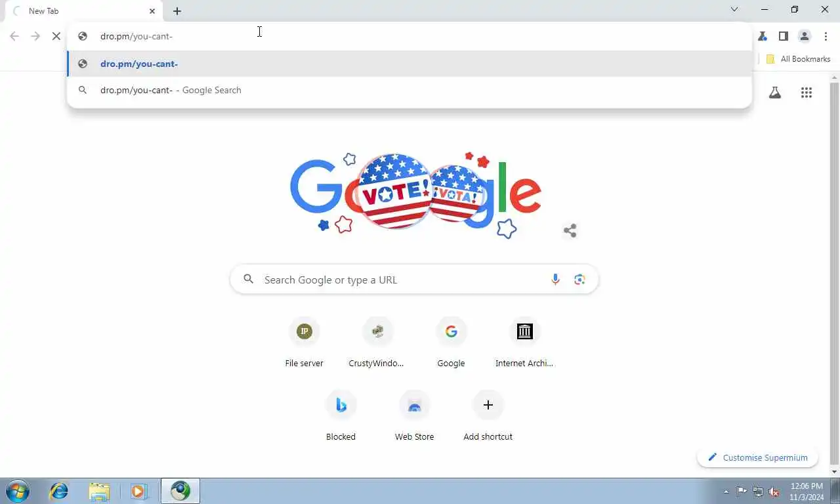This screenshot has height=504, width=840.
Task: Select dro.pm/you-cant- Google Search suggestion
Action: (x=409, y=90)
